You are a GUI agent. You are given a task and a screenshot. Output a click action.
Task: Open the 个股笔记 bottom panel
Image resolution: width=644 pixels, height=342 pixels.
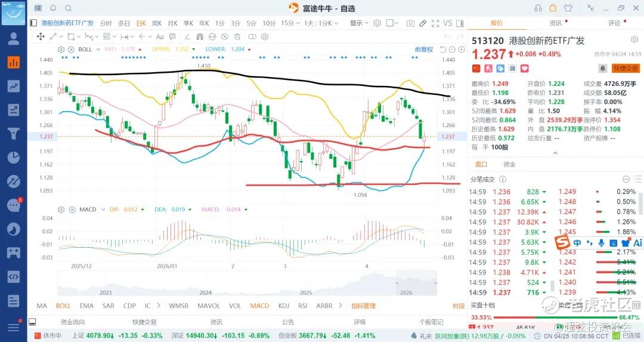tap(432, 322)
